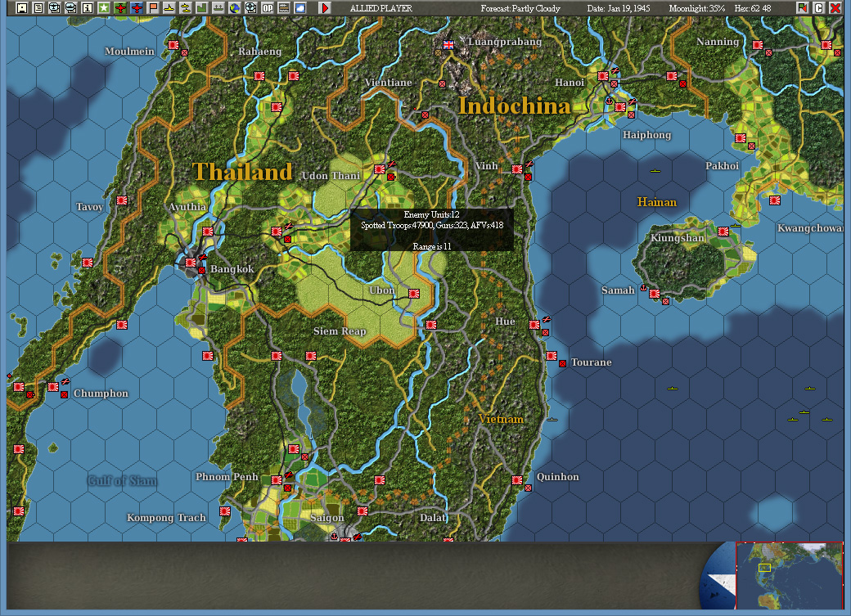Click the 'Siem Reap' map label
The width and height of the screenshot is (851, 616).
[340, 331]
